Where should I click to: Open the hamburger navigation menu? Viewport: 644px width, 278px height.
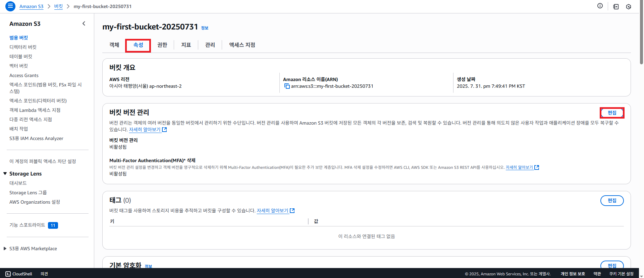point(10,6)
